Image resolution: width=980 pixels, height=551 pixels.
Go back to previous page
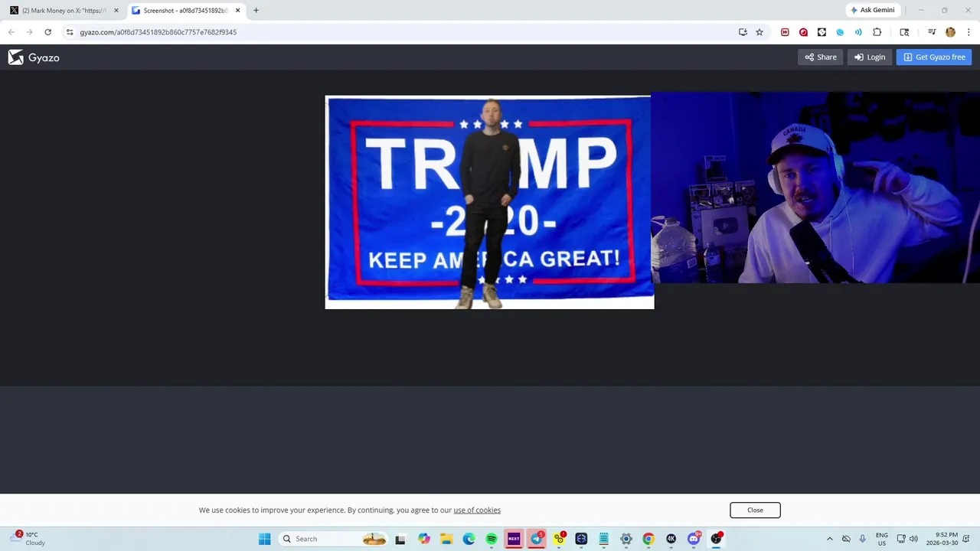11,32
